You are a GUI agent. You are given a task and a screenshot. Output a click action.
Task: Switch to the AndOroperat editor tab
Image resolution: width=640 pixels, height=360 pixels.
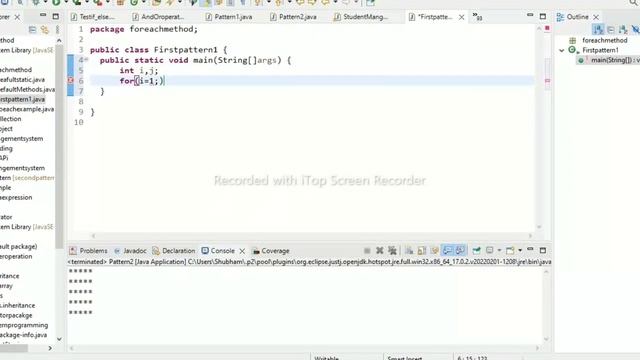[x=158, y=17]
